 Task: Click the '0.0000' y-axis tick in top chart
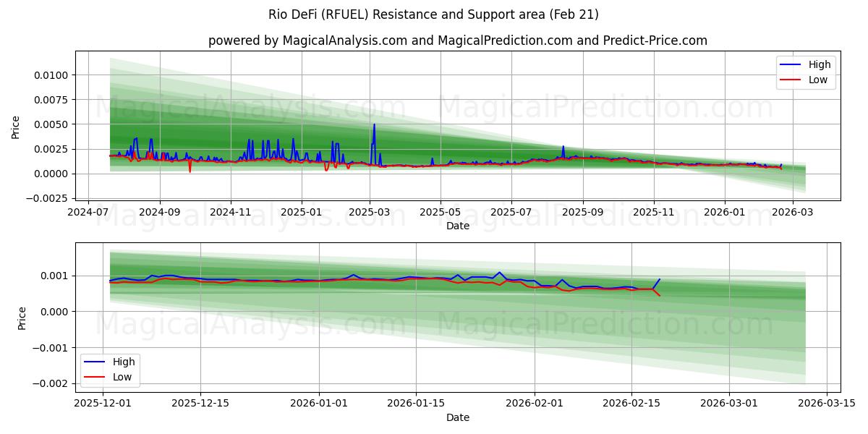point(53,174)
